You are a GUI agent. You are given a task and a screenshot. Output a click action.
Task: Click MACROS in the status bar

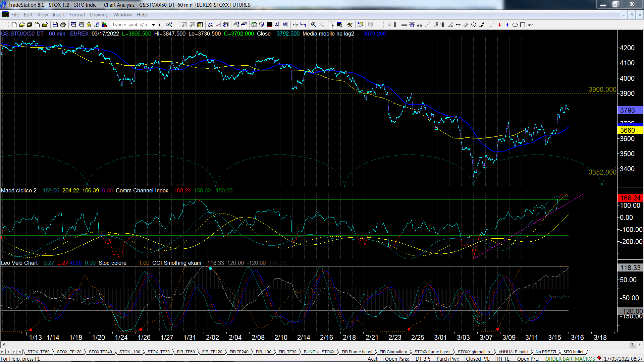pos(585,359)
